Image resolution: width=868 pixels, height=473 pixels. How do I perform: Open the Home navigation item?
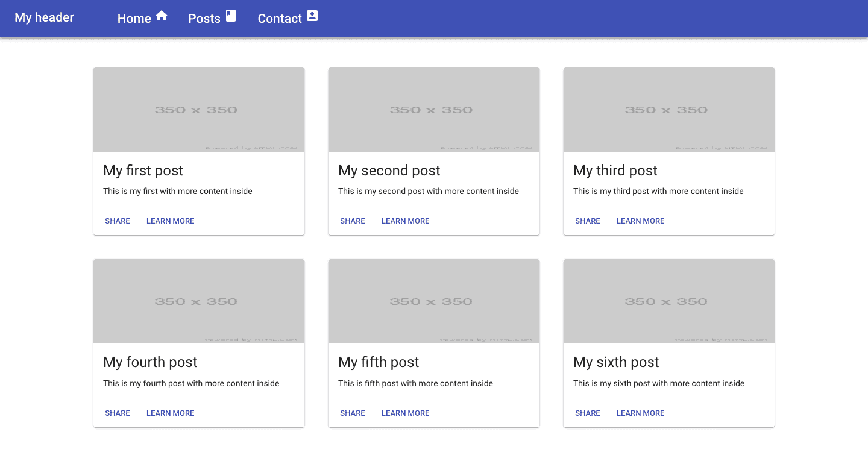point(134,19)
